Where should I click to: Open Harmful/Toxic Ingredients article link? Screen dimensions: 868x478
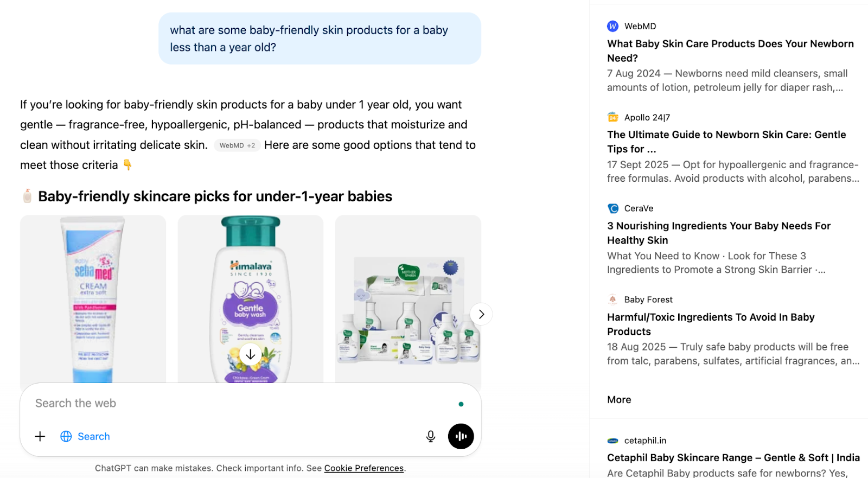tap(710, 324)
